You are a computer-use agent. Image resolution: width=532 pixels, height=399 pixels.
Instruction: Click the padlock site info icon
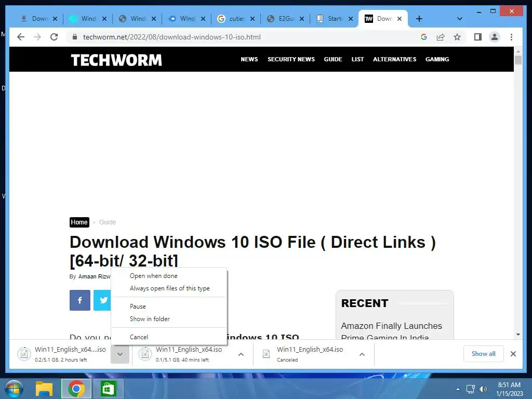(75, 37)
